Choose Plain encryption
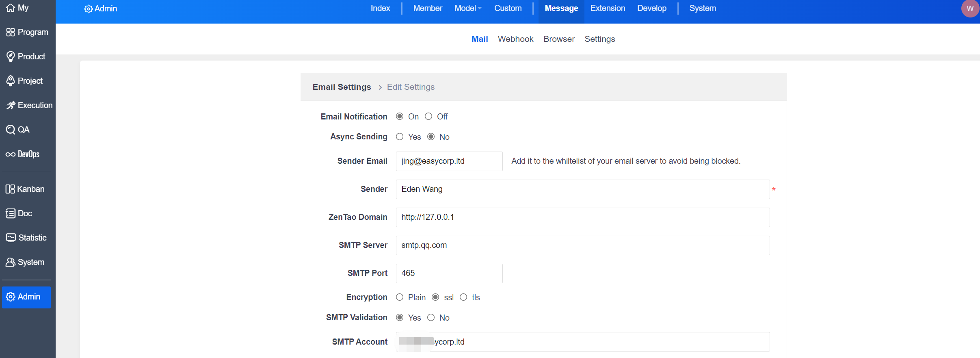The image size is (980, 358). point(400,297)
